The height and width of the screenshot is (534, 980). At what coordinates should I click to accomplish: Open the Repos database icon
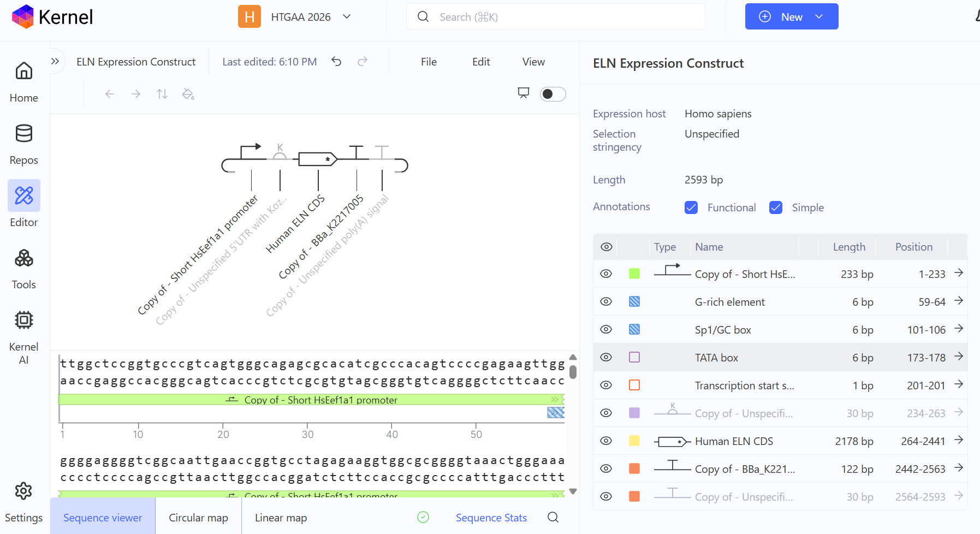[x=23, y=133]
